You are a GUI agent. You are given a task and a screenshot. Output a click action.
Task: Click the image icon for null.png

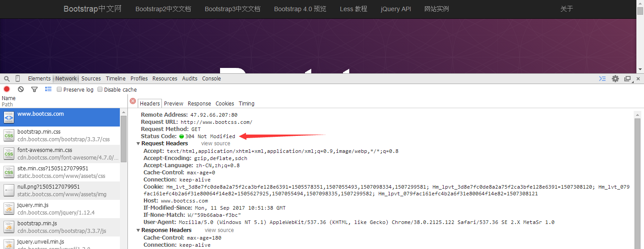click(9, 190)
